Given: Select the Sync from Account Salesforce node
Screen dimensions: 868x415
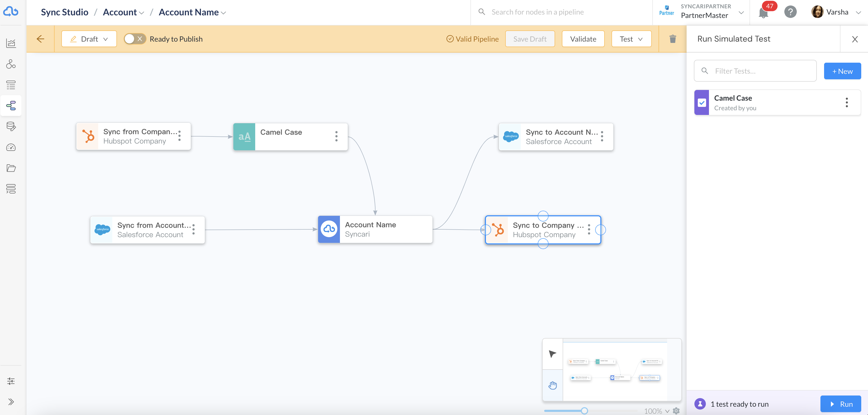Looking at the screenshot, I should 147,230.
